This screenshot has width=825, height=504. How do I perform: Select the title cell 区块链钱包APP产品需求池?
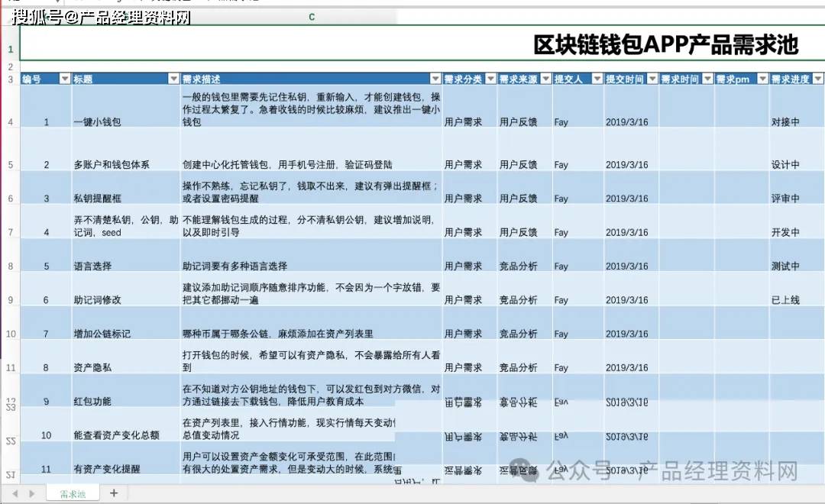(x=665, y=45)
